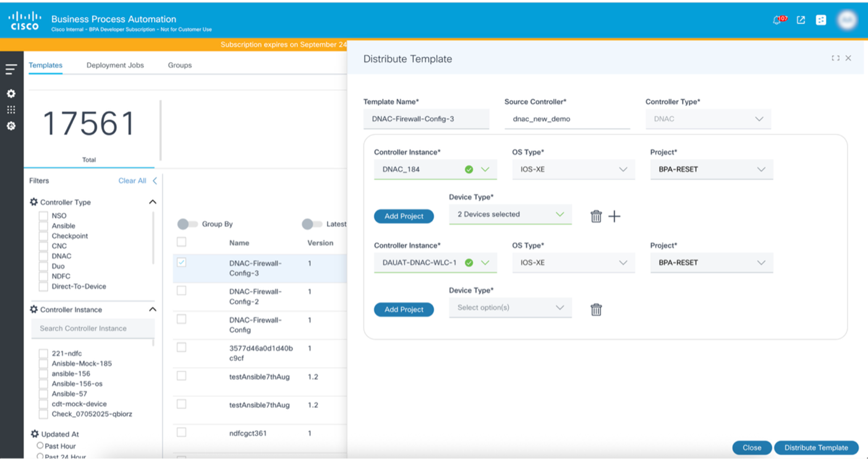Delete the DAUAT-DNAC-WLC-1 row via trash icon

point(596,310)
